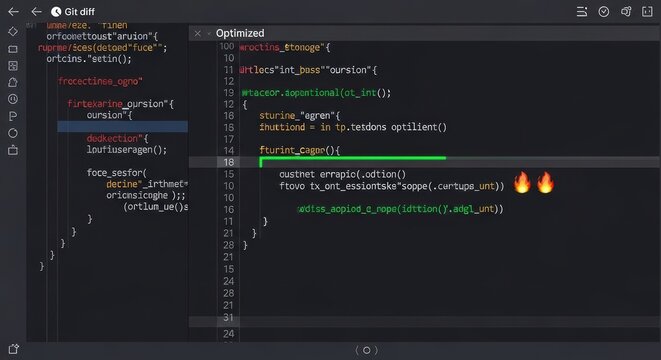
Task: Select the diamond icon in sidebar
Action: pyautogui.click(x=13, y=32)
